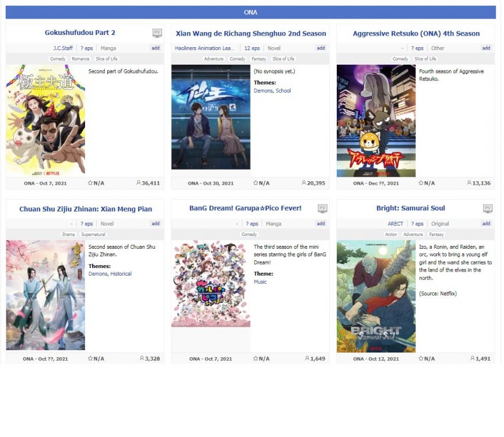Image resolution: width=504 pixels, height=437 pixels.
Task: Open the Gokushufudou Part 2 cover thumbnail
Action: click(45, 121)
